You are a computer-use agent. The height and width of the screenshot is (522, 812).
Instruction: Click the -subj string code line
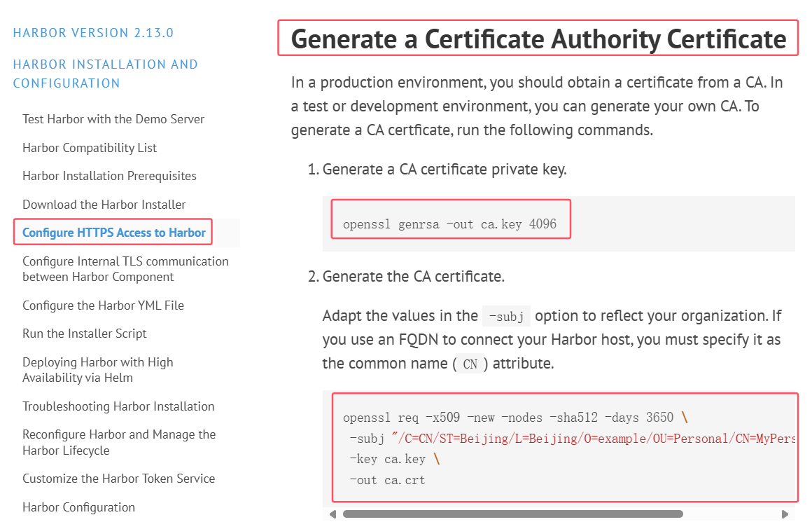(x=572, y=439)
